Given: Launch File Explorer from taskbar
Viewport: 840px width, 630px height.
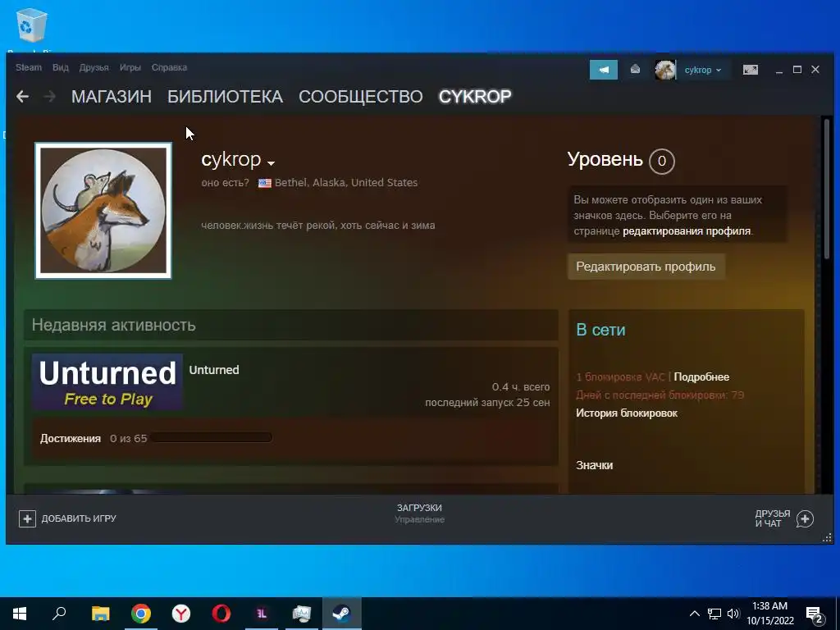Looking at the screenshot, I should click(100, 614).
